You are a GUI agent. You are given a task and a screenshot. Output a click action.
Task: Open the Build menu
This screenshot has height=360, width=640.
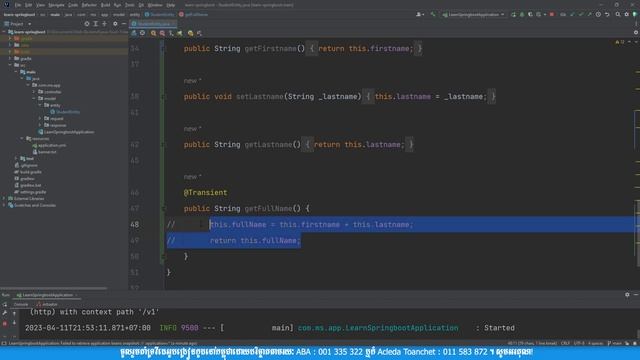pos(105,5)
